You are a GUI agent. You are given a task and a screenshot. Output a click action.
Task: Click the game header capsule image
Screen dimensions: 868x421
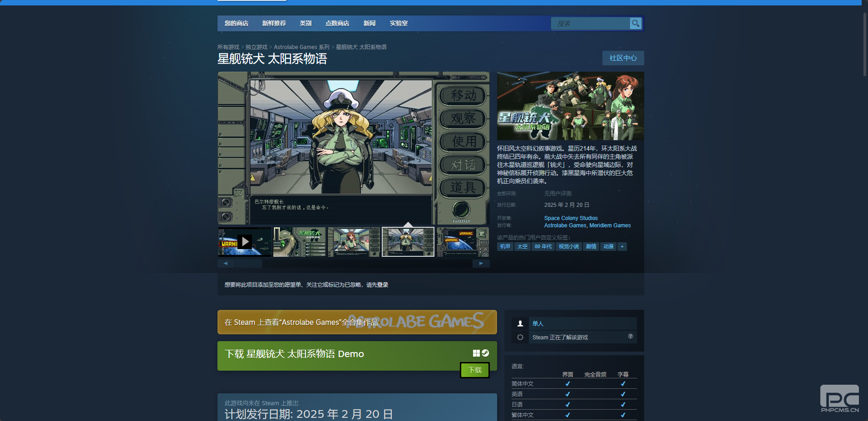point(571,106)
